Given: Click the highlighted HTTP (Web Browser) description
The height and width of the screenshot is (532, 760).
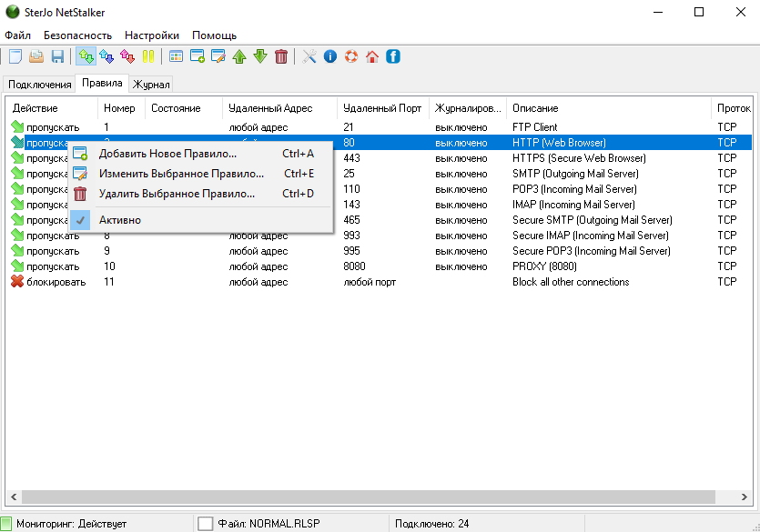Looking at the screenshot, I should pyautogui.click(x=559, y=142).
